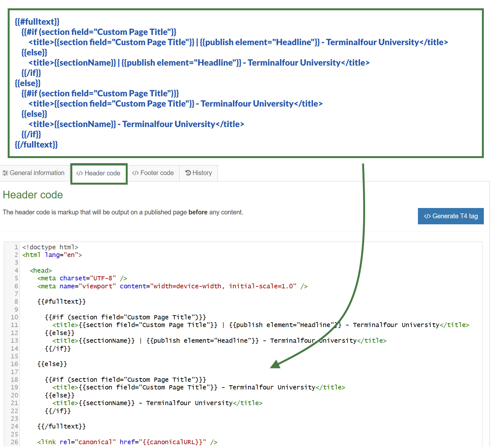Click the clock-arrow icon on History tab

[188, 173]
